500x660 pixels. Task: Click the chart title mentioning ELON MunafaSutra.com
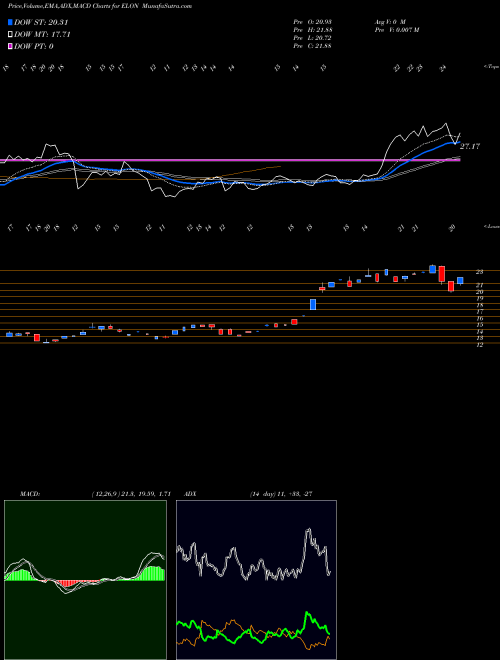(100, 7)
